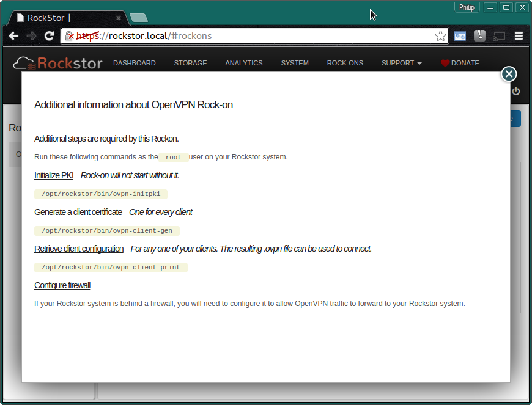The width and height of the screenshot is (532, 405).
Task: Click the blue window extension icon
Action: 460,36
